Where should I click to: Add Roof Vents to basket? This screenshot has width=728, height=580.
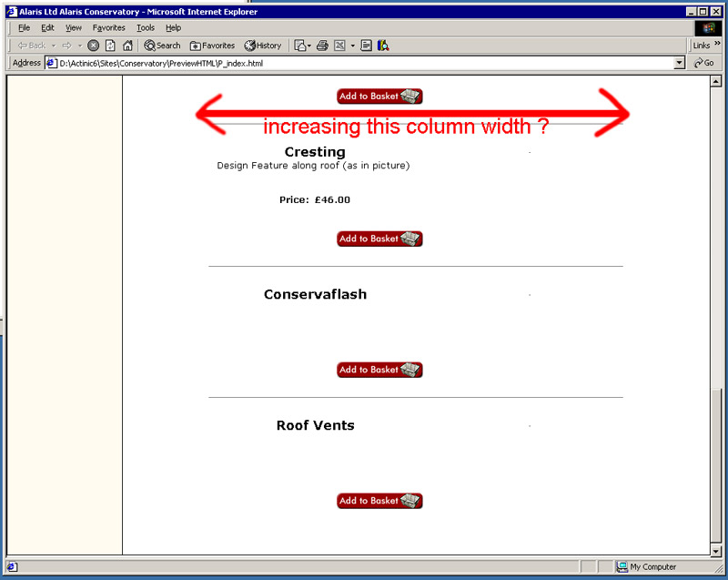[379, 501]
